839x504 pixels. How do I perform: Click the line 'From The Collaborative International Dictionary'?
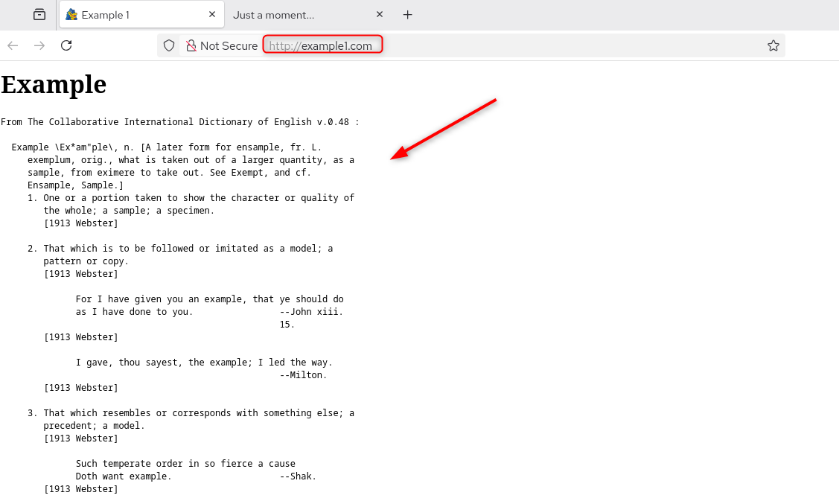click(180, 122)
